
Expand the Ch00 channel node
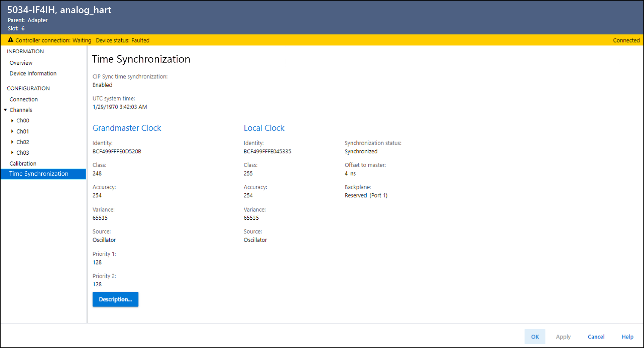point(12,121)
